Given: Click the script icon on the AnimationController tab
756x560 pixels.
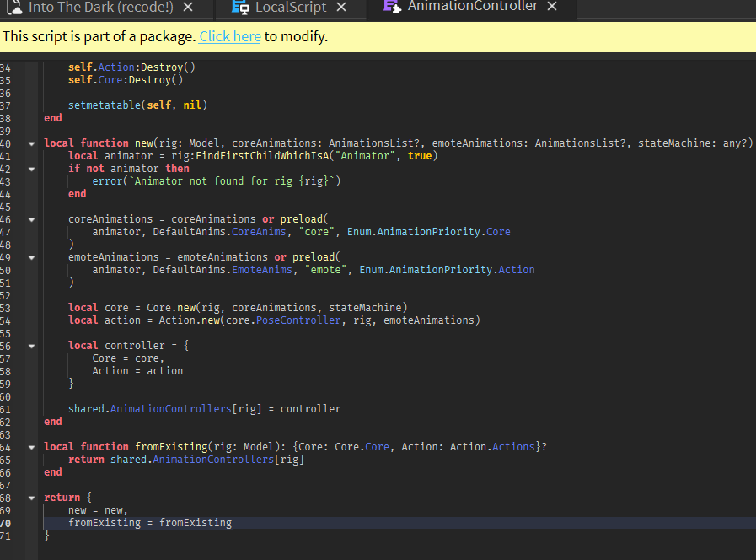Looking at the screenshot, I should pos(392,6).
